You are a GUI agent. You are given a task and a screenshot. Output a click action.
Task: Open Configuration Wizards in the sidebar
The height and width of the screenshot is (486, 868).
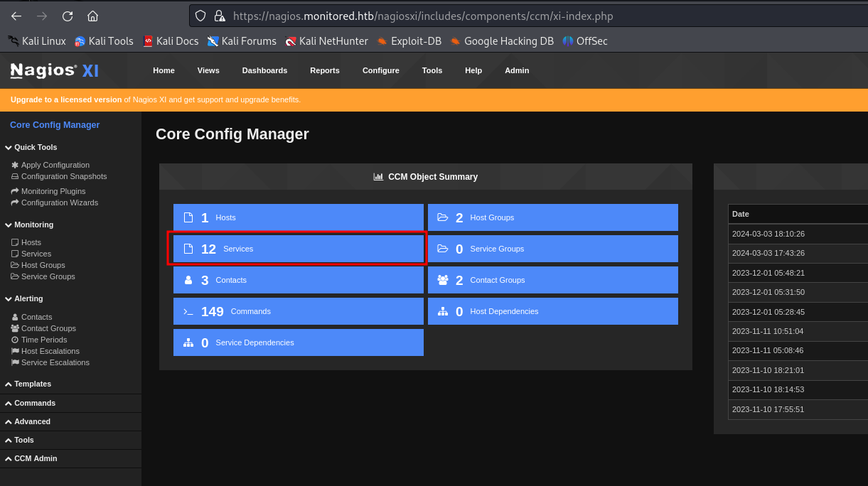[55, 202]
